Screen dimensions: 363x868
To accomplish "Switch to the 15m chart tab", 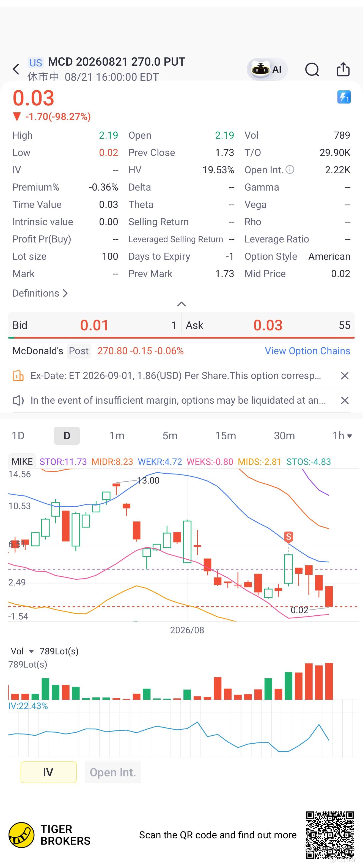I will pos(225,436).
